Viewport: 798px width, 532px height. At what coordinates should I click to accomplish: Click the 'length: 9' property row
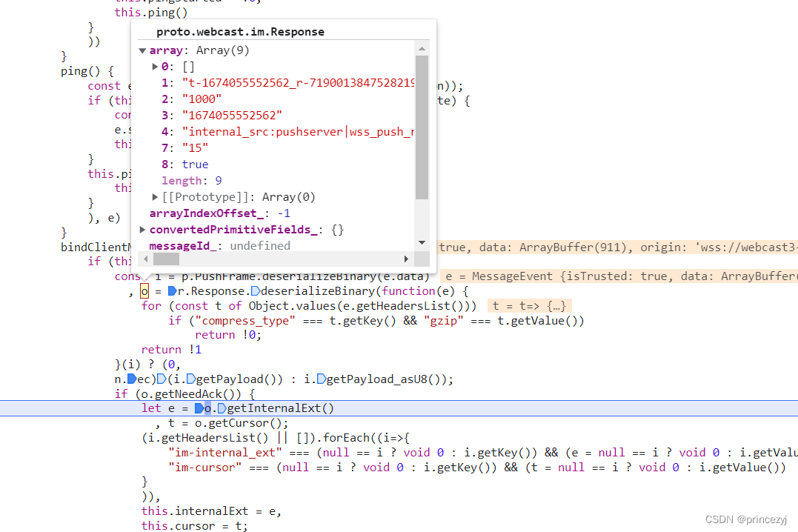[191, 181]
